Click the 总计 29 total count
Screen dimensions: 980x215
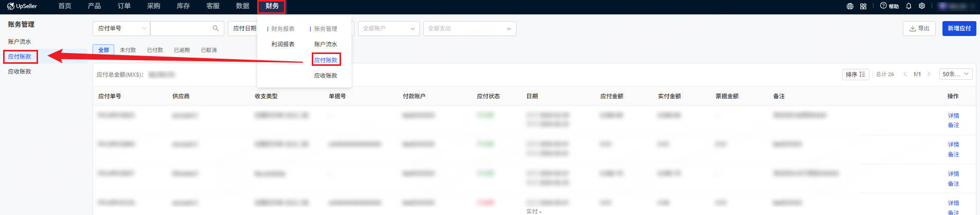pyautogui.click(x=885, y=74)
